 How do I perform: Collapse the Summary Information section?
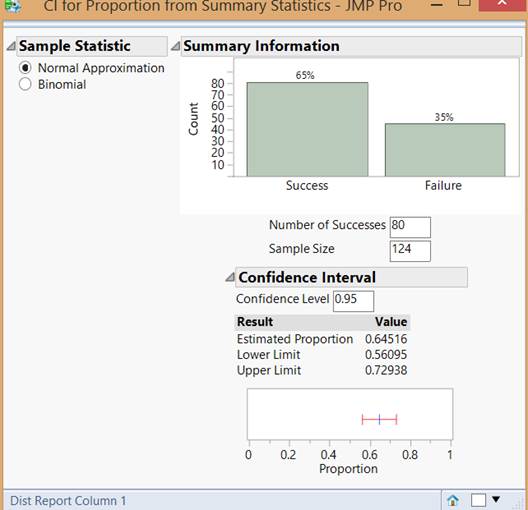(x=175, y=46)
